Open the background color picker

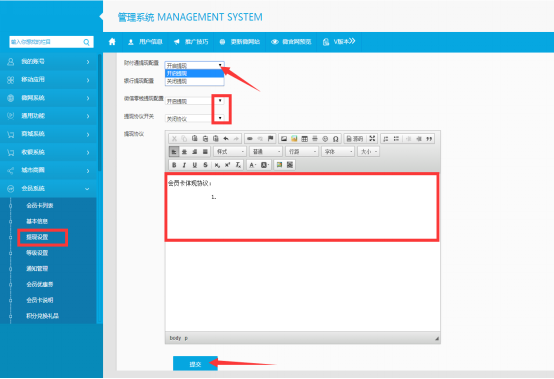pos(265,165)
